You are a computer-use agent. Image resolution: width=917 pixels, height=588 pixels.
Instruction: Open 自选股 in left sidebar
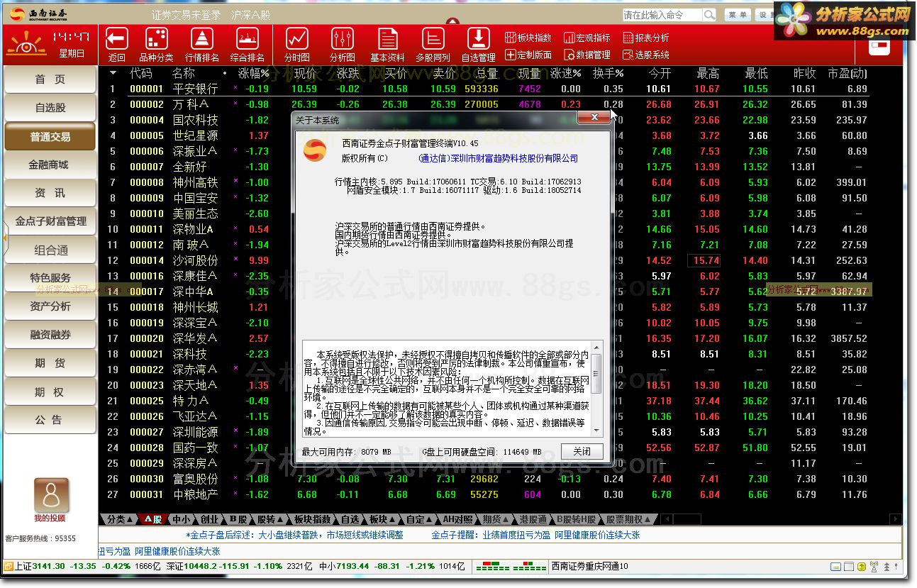point(50,108)
